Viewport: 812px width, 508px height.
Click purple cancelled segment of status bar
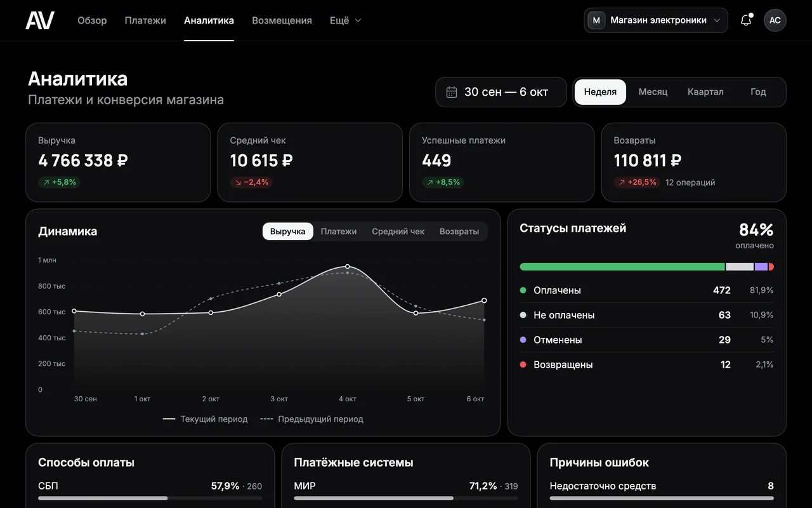(x=761, y=267)
